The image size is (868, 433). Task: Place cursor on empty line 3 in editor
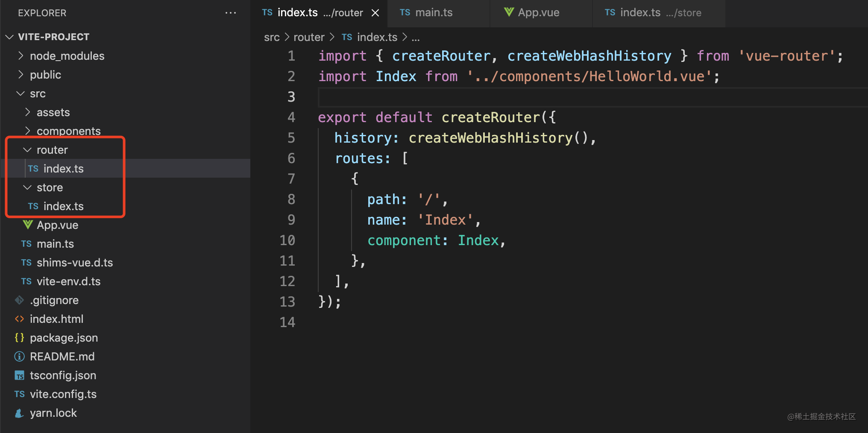point(513,97)
